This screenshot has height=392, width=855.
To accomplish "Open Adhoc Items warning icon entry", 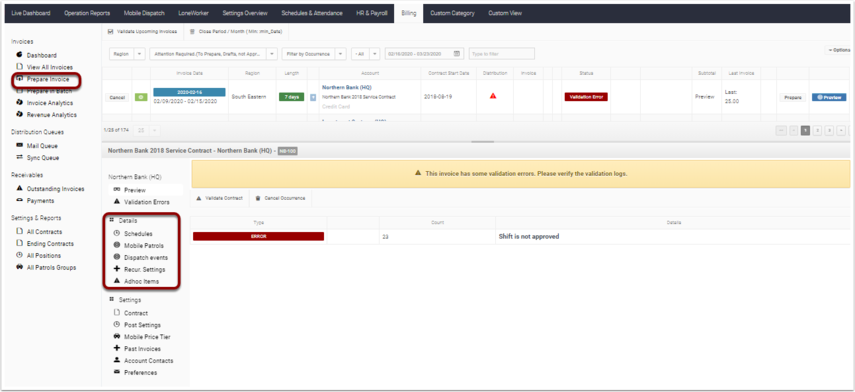I will coord(116,281).
